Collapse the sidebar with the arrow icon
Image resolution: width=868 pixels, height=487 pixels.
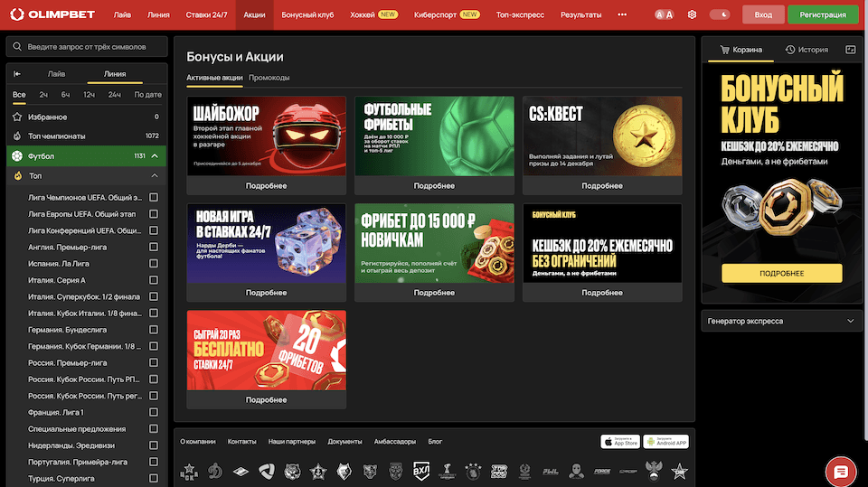click(17, 74)
